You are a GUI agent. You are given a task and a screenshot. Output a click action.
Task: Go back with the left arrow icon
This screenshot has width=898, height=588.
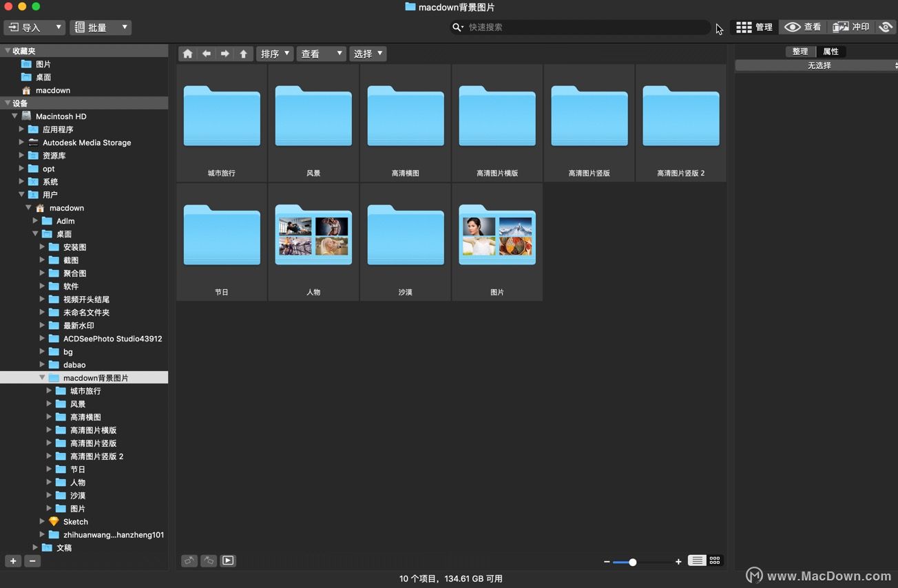206,54
